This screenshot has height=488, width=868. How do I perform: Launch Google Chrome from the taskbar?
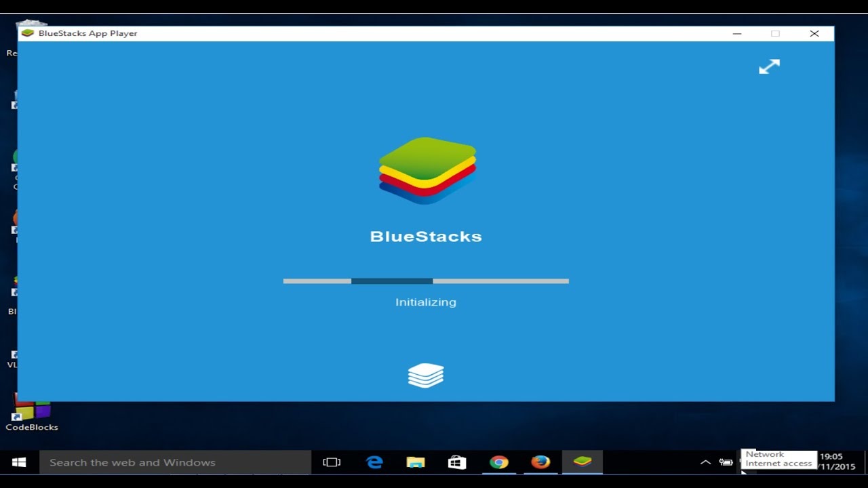pyautogui.click(x=499, y=462)
